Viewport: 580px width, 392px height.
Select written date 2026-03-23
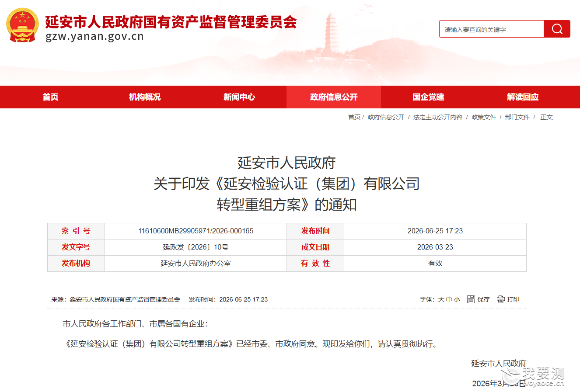(435, 247)
